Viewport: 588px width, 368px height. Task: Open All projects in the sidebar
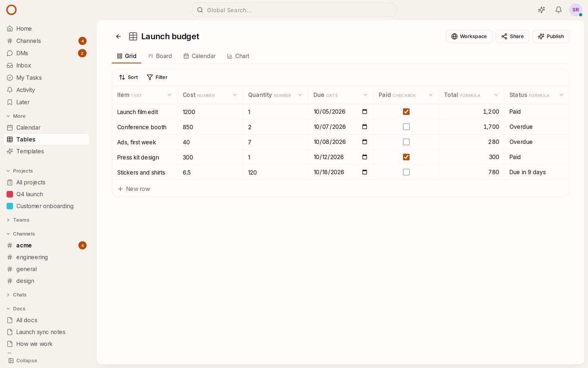pos(47,182)
